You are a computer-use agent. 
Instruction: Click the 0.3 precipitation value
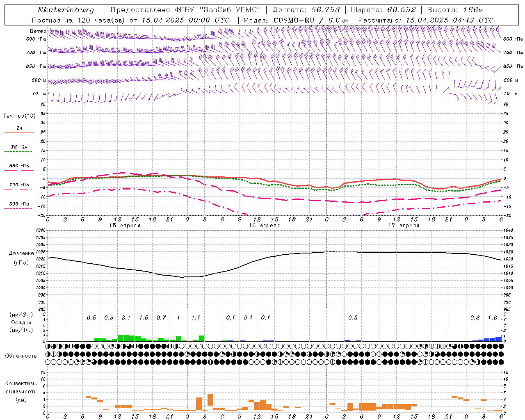tap(475, 318)
